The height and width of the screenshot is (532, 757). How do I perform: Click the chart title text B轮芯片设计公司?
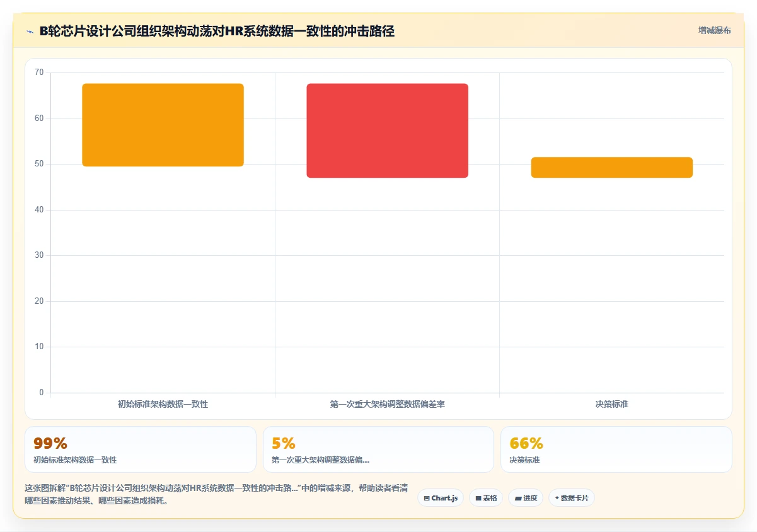(217, 32)
